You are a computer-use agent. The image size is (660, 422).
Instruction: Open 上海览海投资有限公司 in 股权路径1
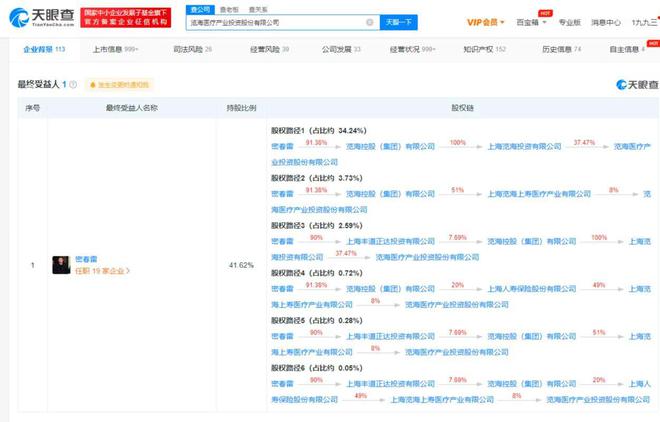pyautogui.click(x=524, y=146)
